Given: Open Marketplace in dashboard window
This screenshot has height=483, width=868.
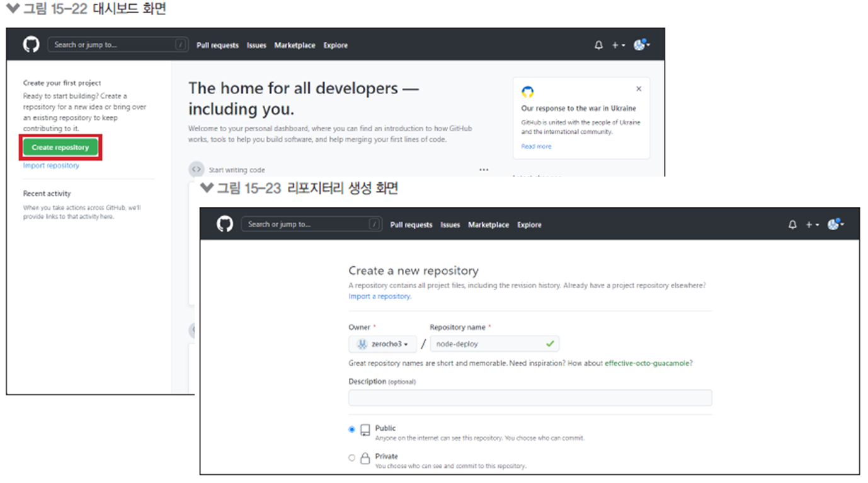Looking at the screenshot, I should click(295, 45).
